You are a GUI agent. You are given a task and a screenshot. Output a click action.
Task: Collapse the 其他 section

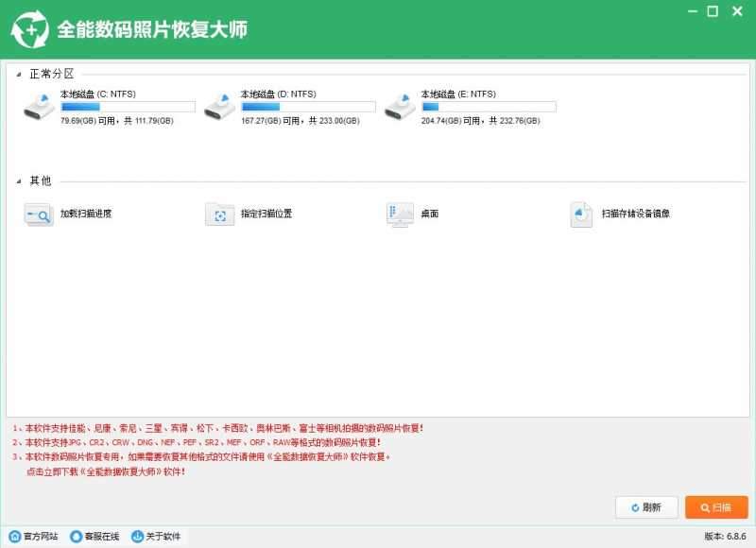(21, 180)
